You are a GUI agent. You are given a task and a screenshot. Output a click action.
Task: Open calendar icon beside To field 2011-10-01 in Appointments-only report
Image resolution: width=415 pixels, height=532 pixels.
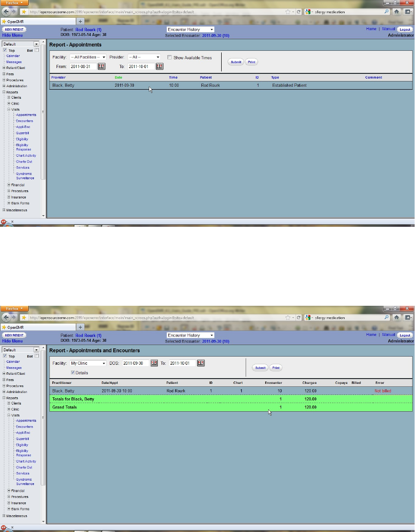click(x=160, y=66)
